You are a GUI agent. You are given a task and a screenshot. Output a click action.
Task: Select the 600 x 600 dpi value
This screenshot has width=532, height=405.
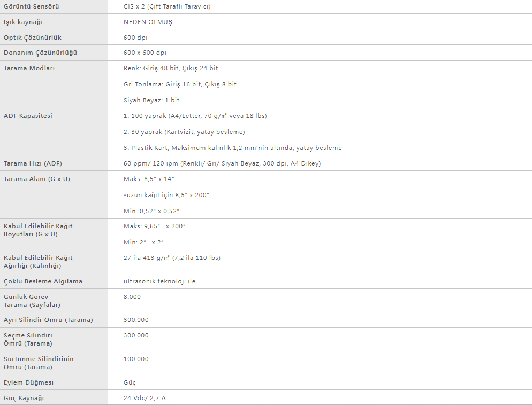(x=145, y=52)
